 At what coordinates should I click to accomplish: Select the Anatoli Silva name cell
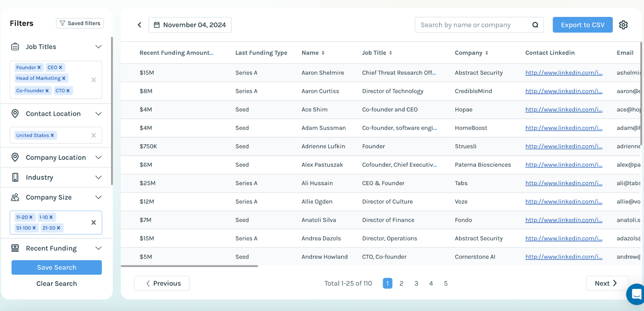[x=319, y=220]
